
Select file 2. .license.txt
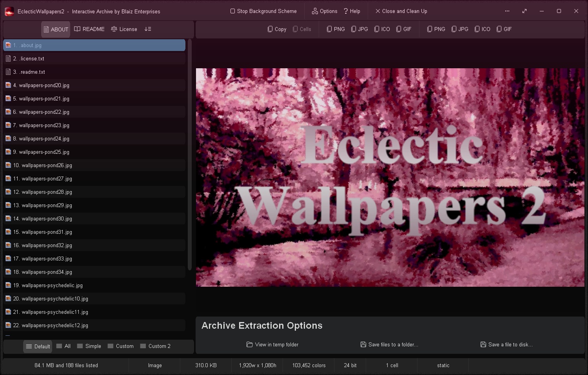pos(94,58)
